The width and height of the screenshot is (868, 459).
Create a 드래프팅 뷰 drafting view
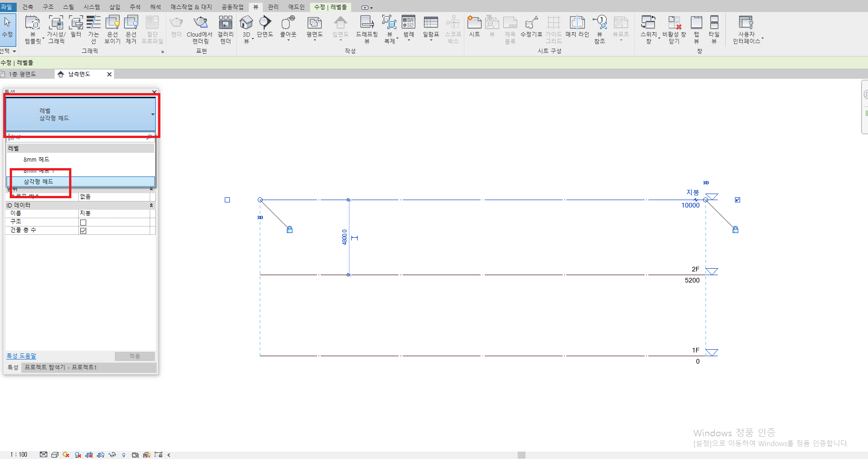click(x=367, y=30)
